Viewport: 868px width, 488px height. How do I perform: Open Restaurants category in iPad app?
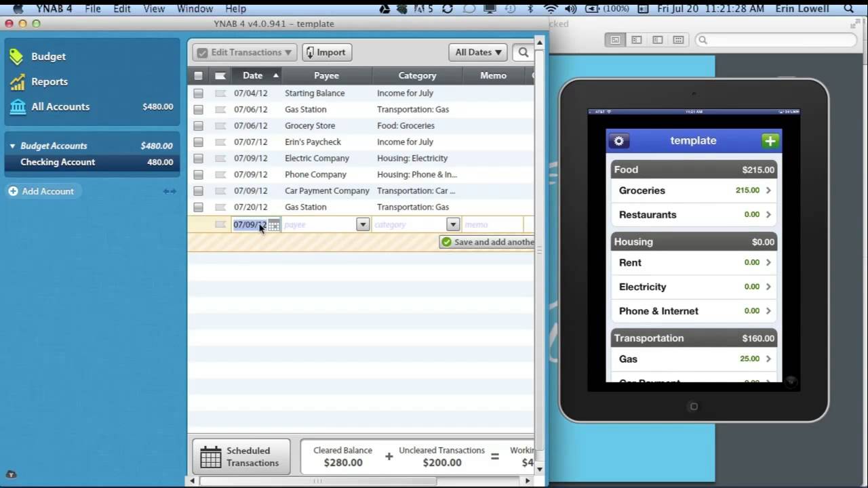point(694,215)
